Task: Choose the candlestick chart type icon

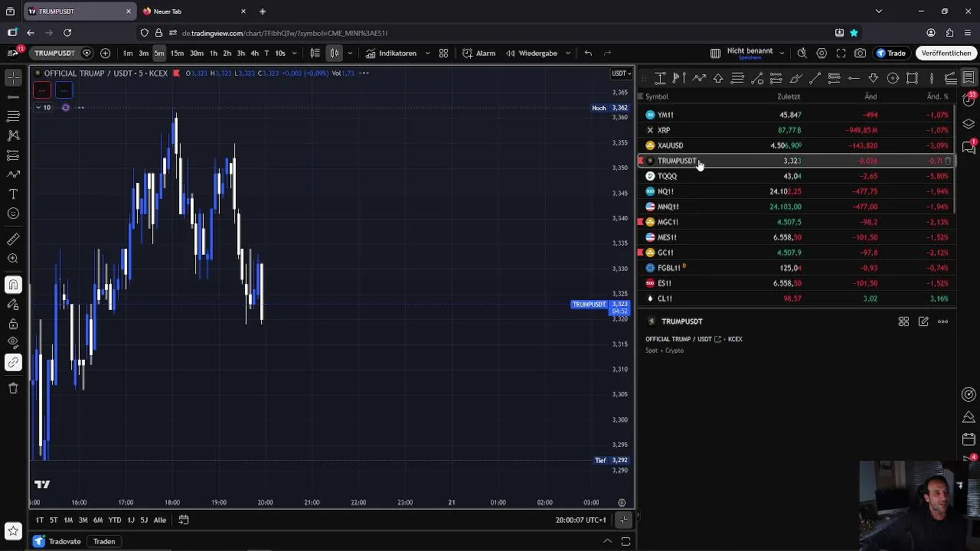Action: pos(335,53)
